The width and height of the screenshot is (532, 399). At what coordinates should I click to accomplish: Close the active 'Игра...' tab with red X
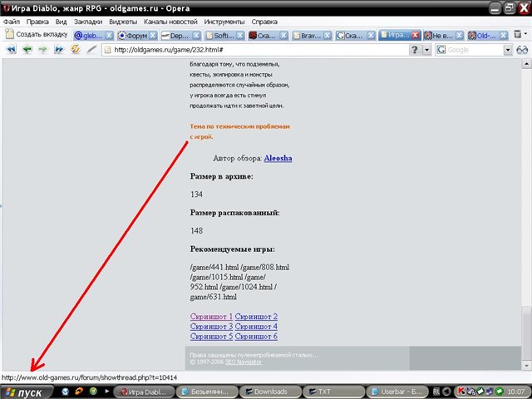click(416, 35)
